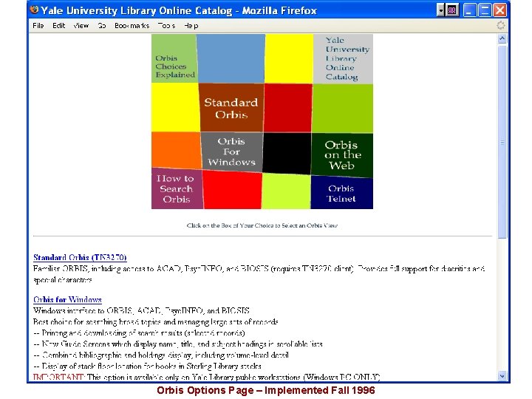Select the Orbis on the Web box
This screenshot has width=532, height=399.
341,154
